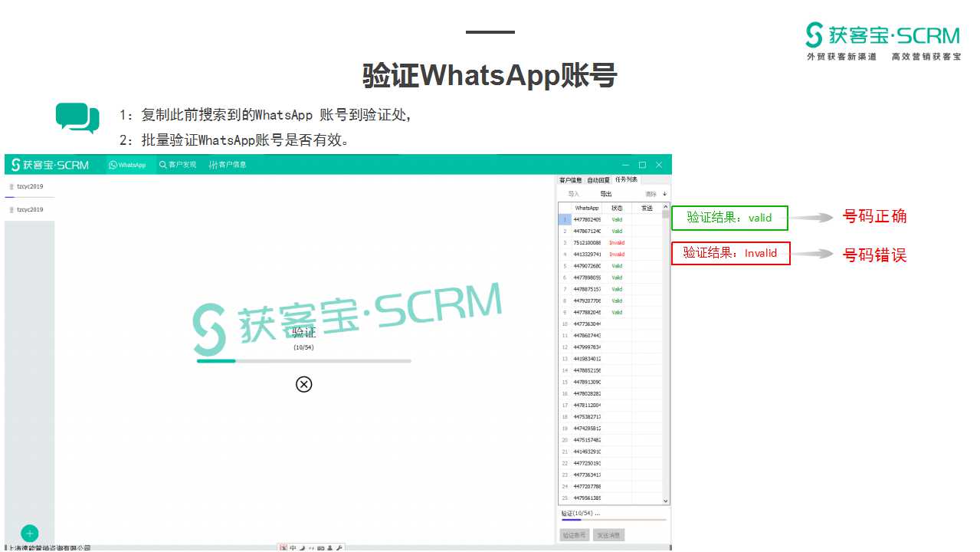Click the 验证(10/54) progress bar under the table
Image resolution: width=980 pixels, height=552 pixels.
tap(614, 520)
